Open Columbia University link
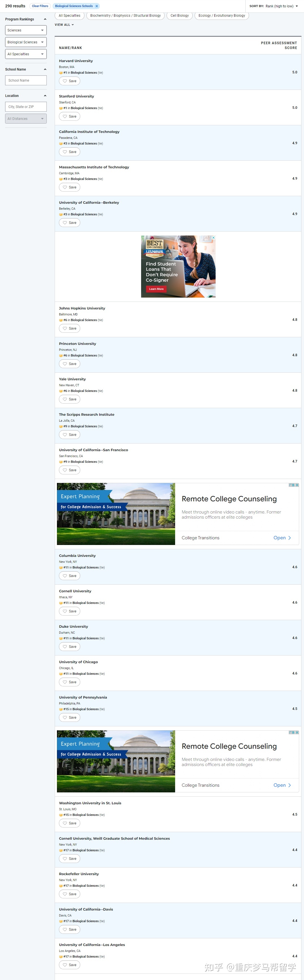The height and width of the screenshot is (980, 304). point(77,556)
